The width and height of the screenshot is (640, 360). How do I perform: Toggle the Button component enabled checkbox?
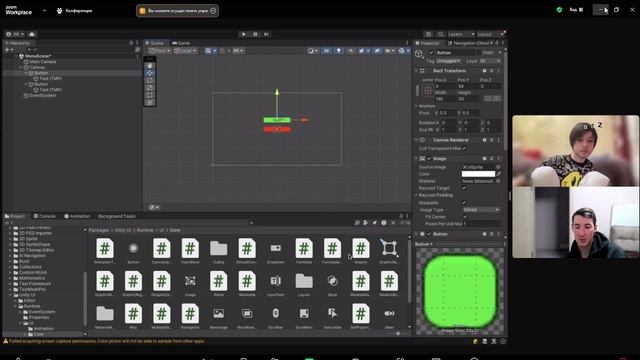click(x=429, y=234)
